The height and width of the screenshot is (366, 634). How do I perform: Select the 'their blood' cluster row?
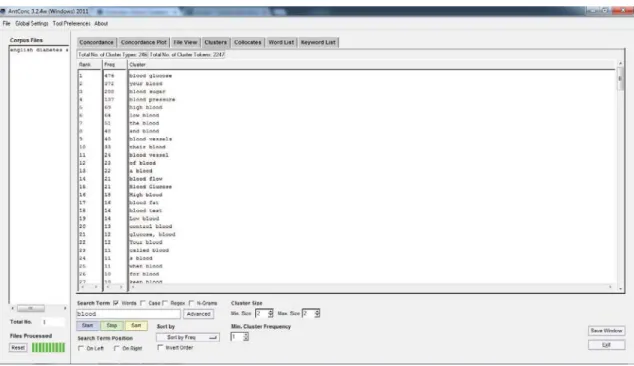pos(148,147)
